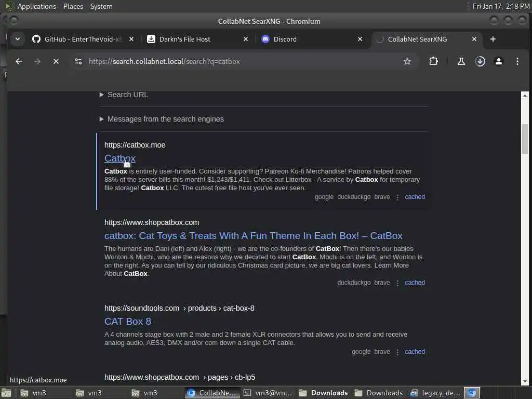
Task: Open more options dots for shopcatbox result
Action: [397, 283]
